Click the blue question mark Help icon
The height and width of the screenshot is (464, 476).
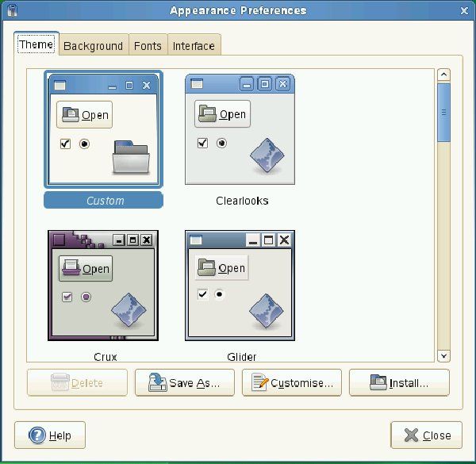coord(37,435)
